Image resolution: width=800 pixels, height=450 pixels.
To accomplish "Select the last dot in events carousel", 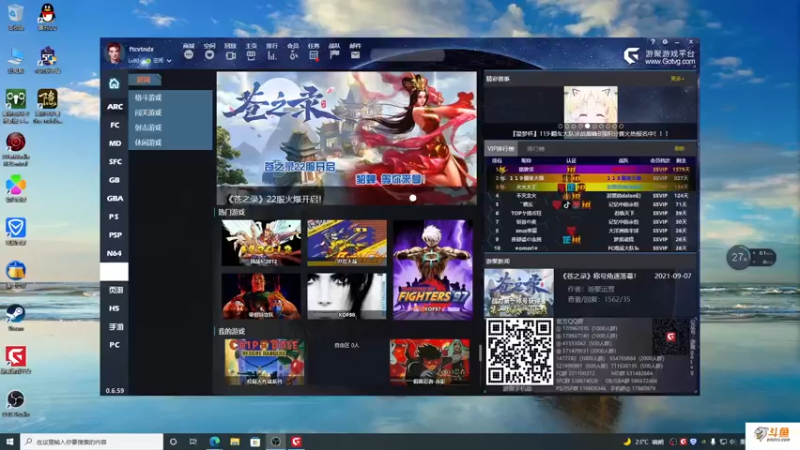I will click(621, 126).
